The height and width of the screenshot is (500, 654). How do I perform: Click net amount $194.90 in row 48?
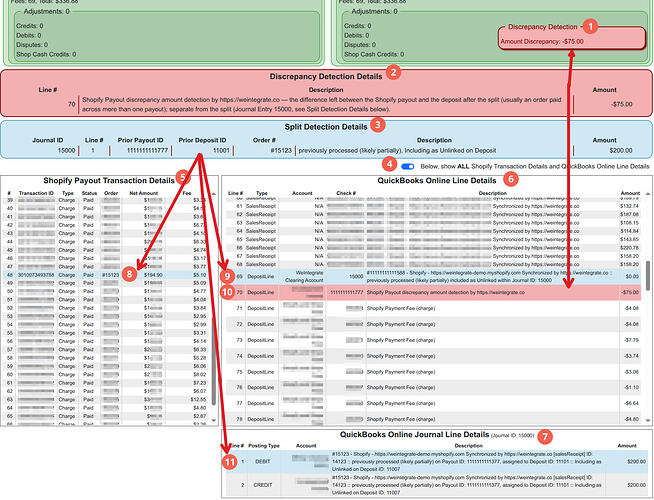click(x=153, y=275)
